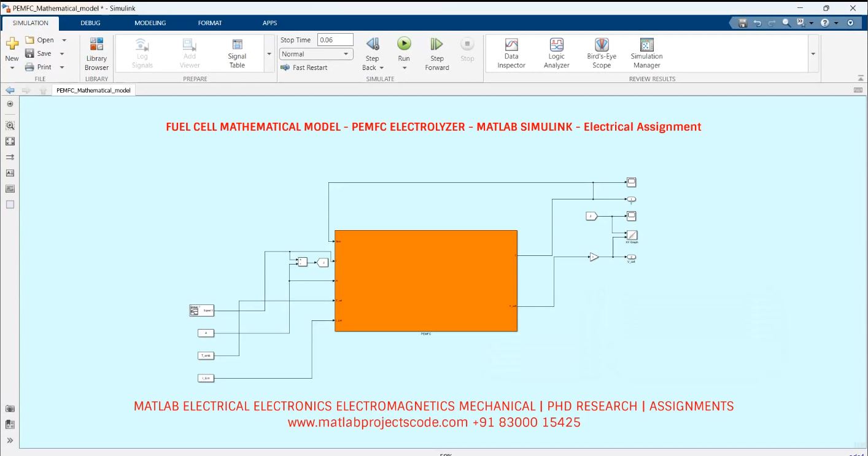Open the Logic Analyzer
This screenshot has height=456, width=868.
click(x=556, y=52)
